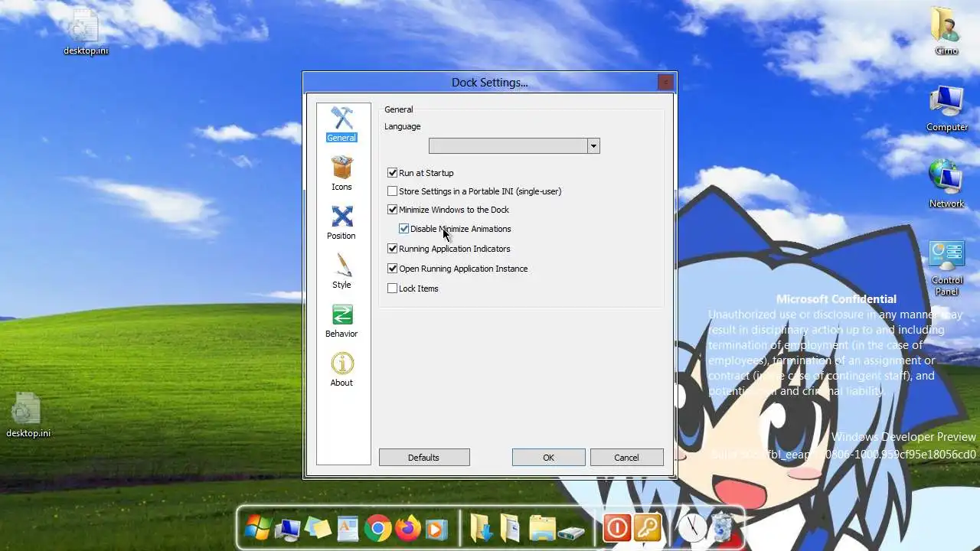Toggle Running Application Indicators
The width and height of the screenshot is (980, 551).
click(x=393, y=249)
